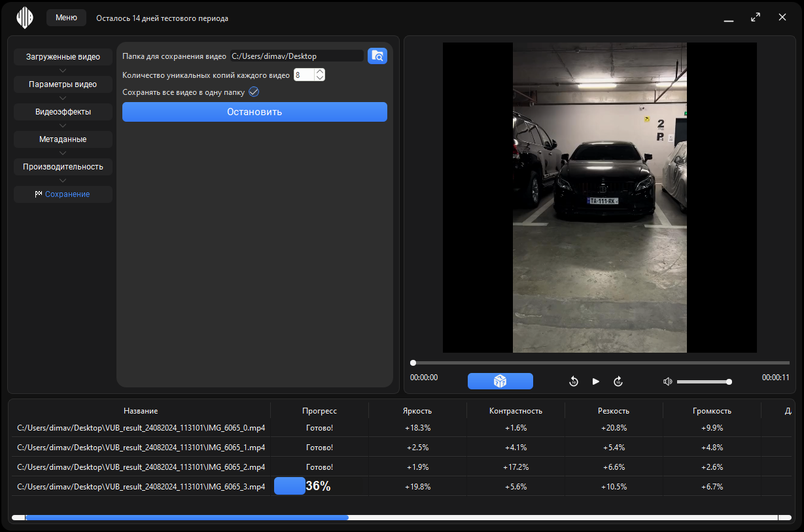The image size is (804, 532).
Task: Toggle save all videos in one folder
Action: (x=254, y=92)
